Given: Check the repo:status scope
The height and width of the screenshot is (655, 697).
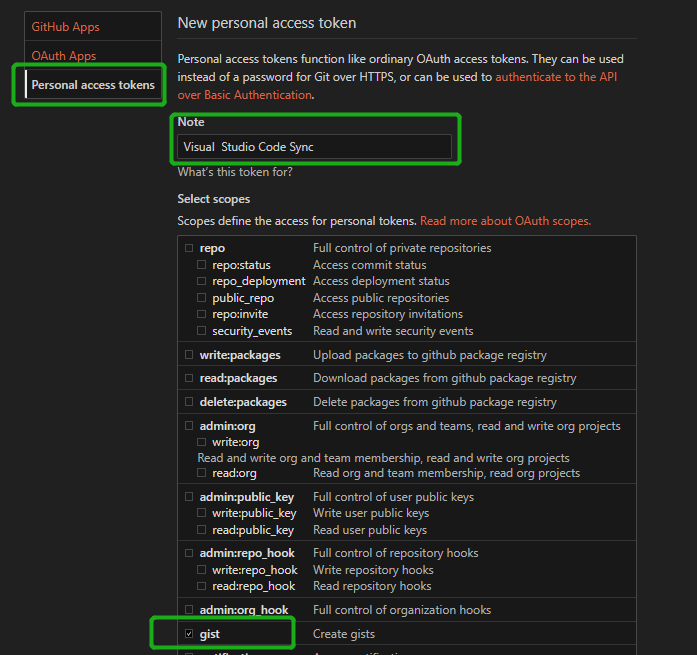Looking at the screenshot, I should 202,265.
